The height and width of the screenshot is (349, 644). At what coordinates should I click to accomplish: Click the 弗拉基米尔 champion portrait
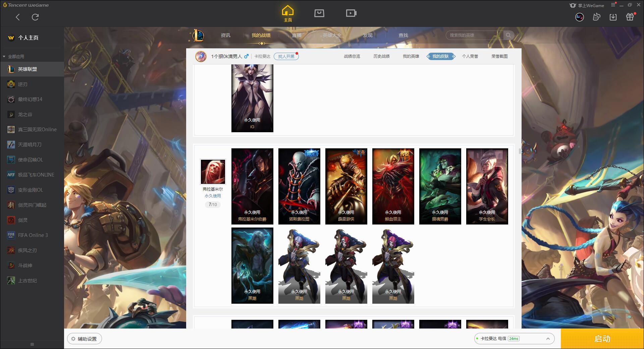213,172
